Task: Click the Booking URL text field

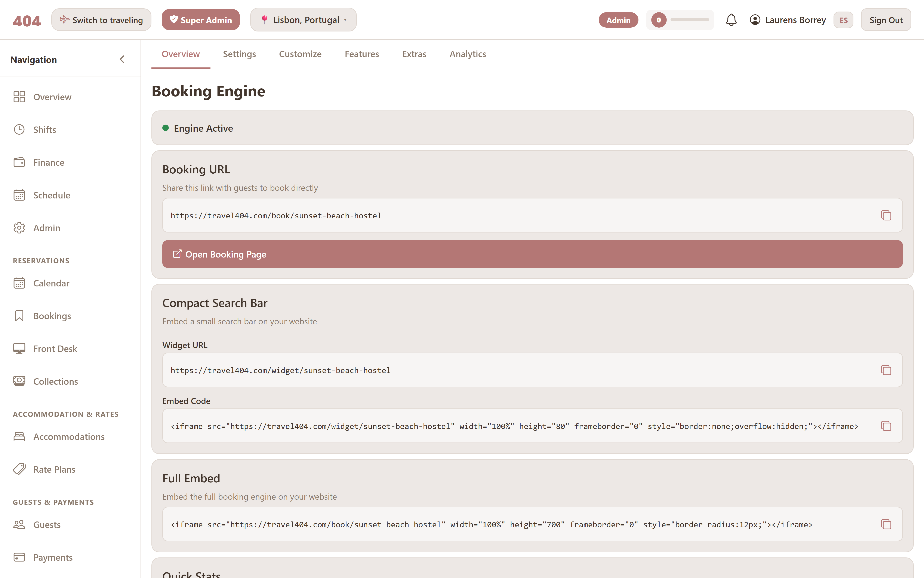Action: [532, 215]
